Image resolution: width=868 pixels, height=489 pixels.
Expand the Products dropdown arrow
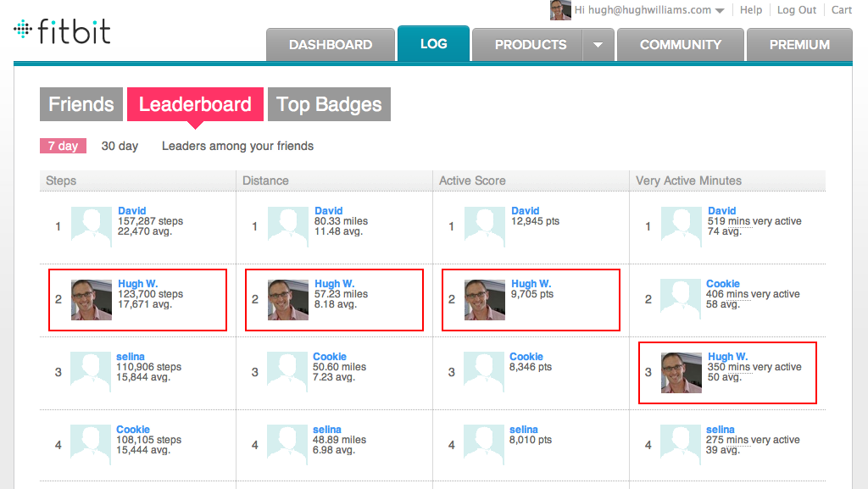598,45
